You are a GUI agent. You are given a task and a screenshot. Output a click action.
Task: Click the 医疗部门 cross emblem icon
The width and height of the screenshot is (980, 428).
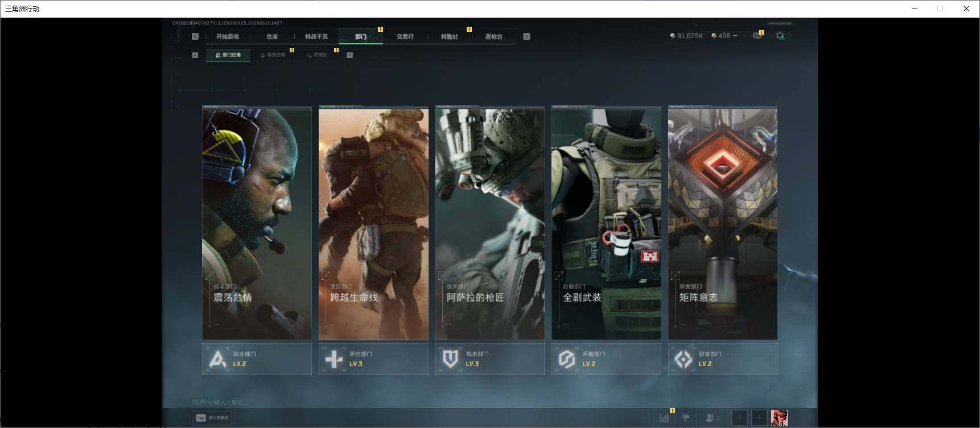pos(334,359)
